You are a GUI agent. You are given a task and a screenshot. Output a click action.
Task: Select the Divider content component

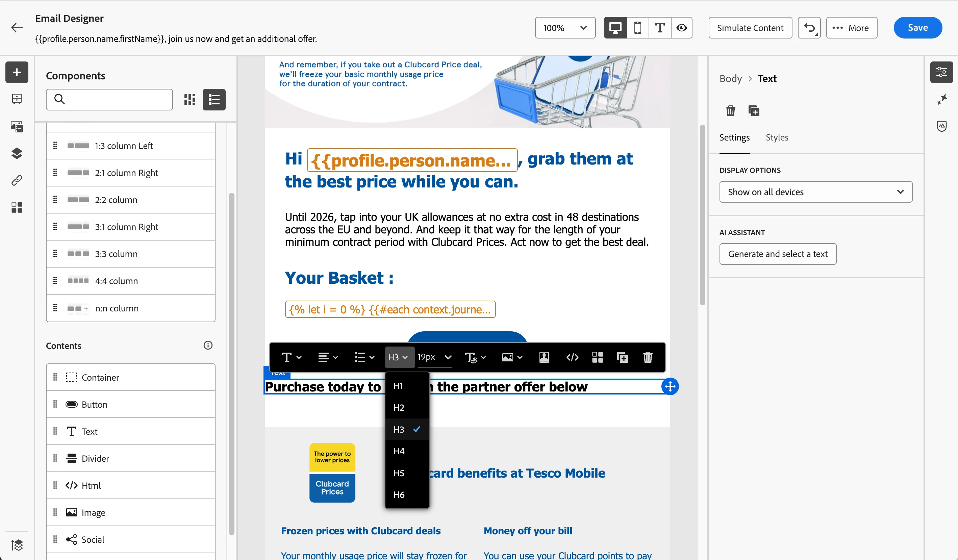(131, 458)
